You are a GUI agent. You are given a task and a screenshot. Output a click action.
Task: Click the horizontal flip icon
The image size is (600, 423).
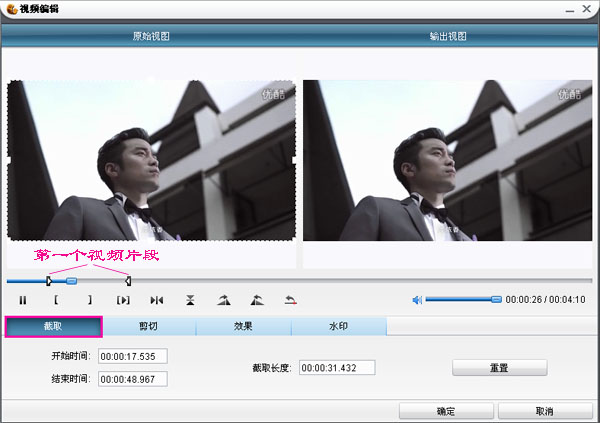[156, 299]
